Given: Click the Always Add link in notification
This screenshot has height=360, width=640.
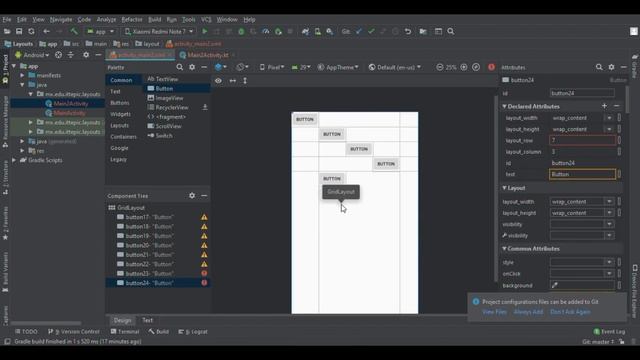Looking at the screenshot, I should (x=528, y=312).
